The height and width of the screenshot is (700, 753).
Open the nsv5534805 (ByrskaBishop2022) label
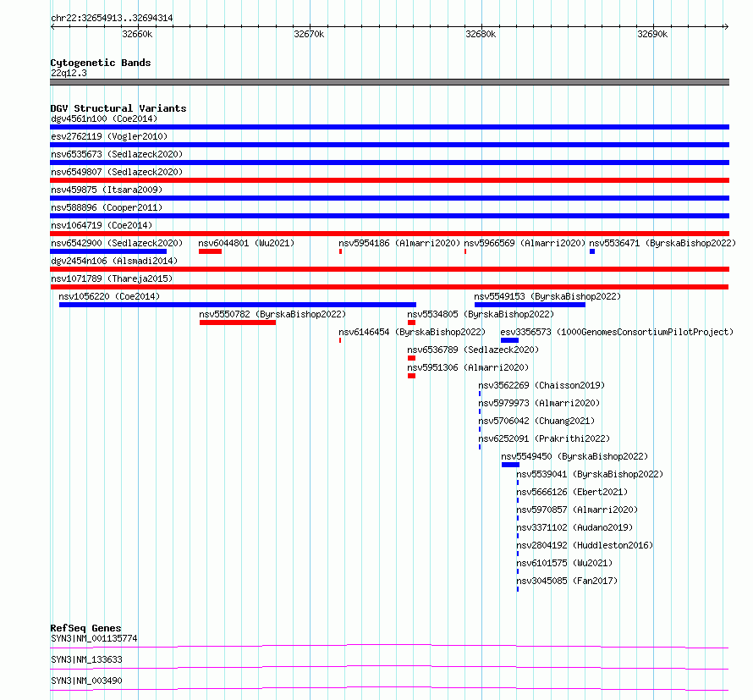[x=481, y=314]
